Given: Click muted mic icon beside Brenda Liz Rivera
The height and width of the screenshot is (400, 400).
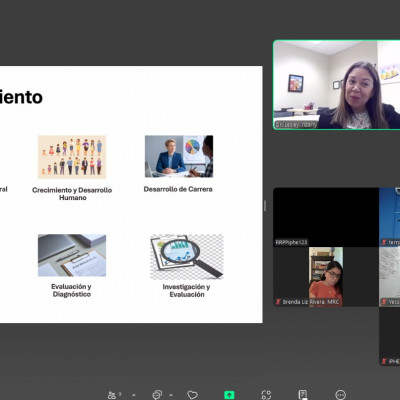Looking at the screenshot, I should point(278,302).
